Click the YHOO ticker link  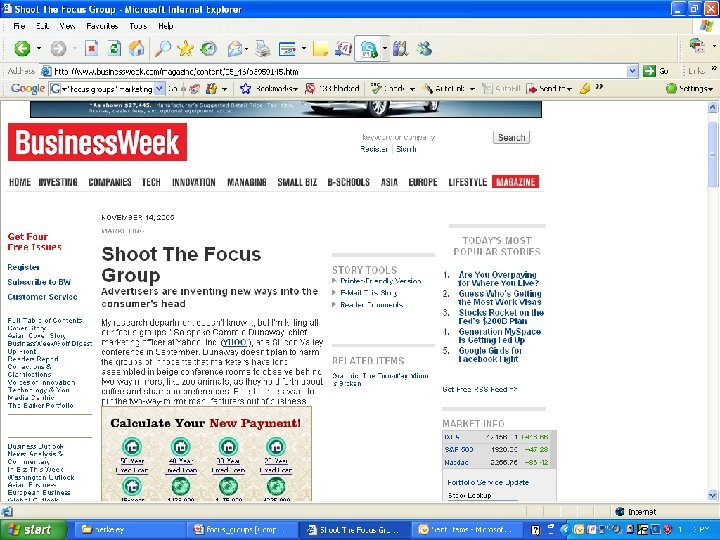[234, 343]
